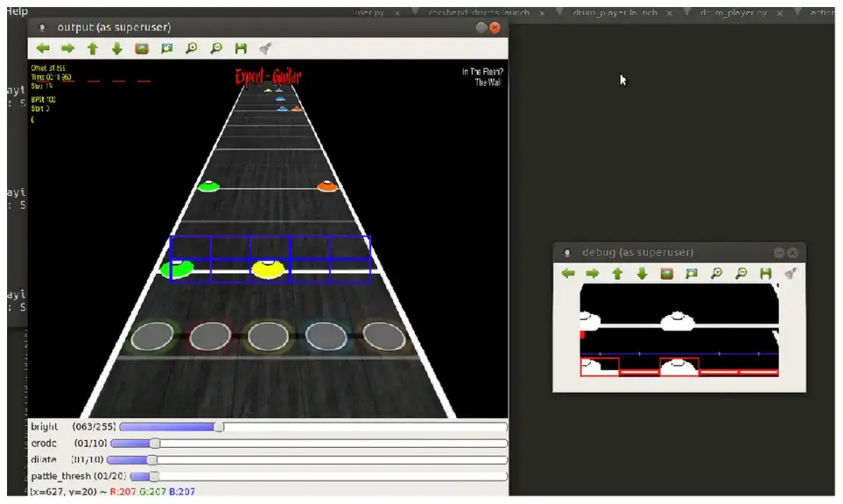Viewport: 843px width, 504px height.
Task: Close the debug window
Action: tap(792, 253)
